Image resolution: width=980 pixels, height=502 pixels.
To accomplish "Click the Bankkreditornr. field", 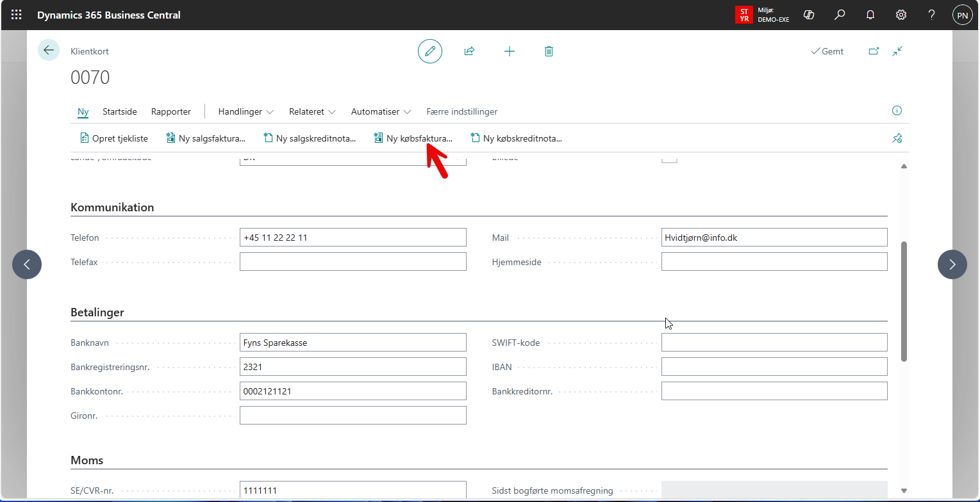I will [774, 391].
